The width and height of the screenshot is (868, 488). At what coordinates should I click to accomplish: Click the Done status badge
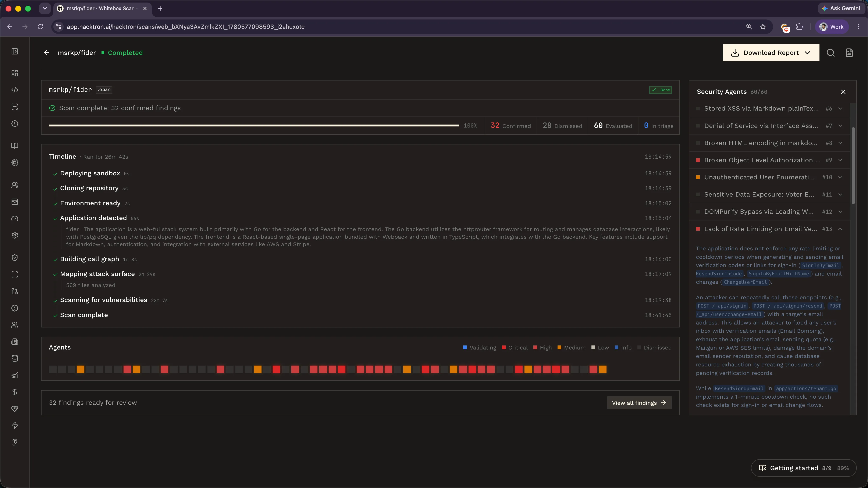click(x=661, y=90)
